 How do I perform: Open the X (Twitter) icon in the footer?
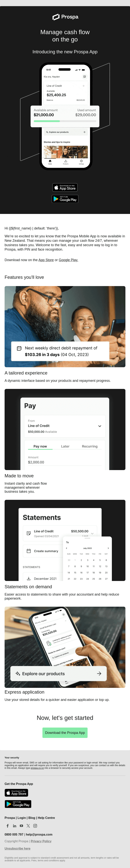pyautogui.click(x=28, y=826)
